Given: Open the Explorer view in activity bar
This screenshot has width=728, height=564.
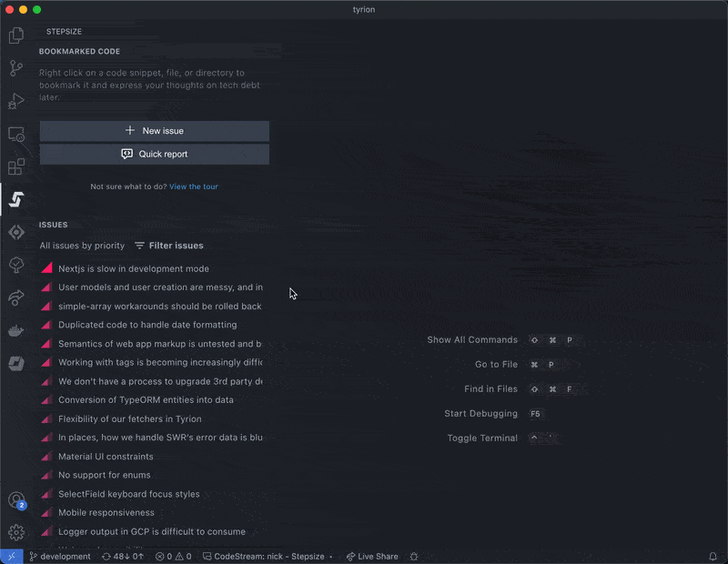Looking at the screenshot, I should click(16, 36).
